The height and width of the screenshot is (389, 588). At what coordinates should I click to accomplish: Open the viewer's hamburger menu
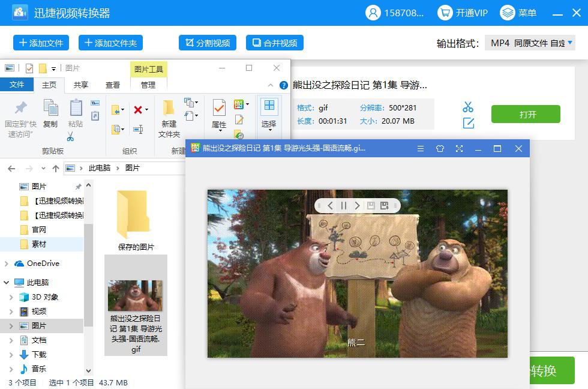tap(420, 149)
